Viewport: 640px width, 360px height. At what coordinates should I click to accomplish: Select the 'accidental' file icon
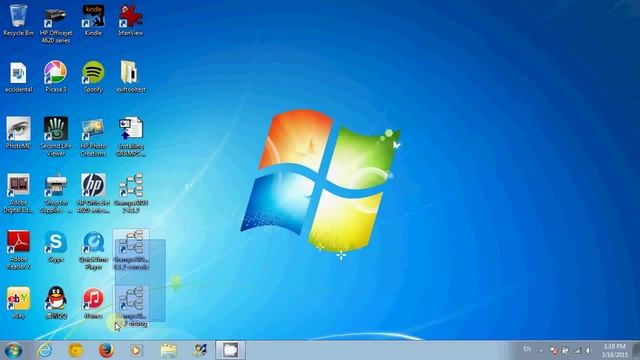point(18,78)
